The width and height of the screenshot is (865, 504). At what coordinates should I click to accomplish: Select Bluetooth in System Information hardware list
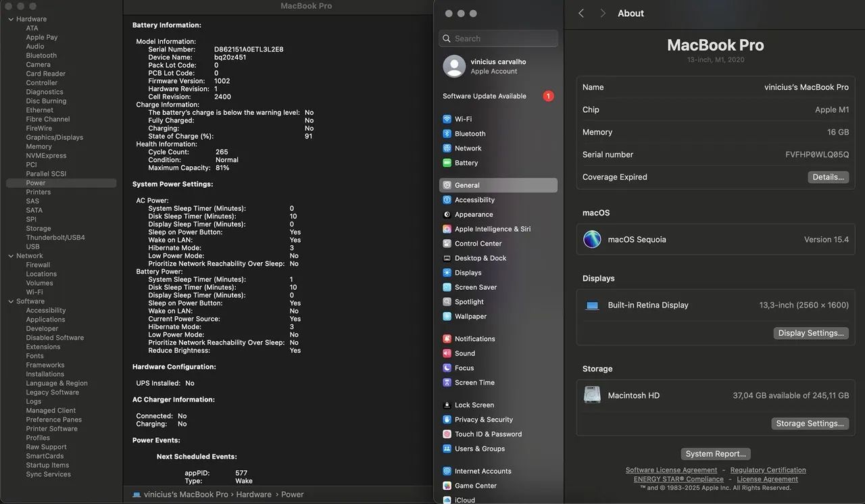pyautogui.click(x=41, y=55)
